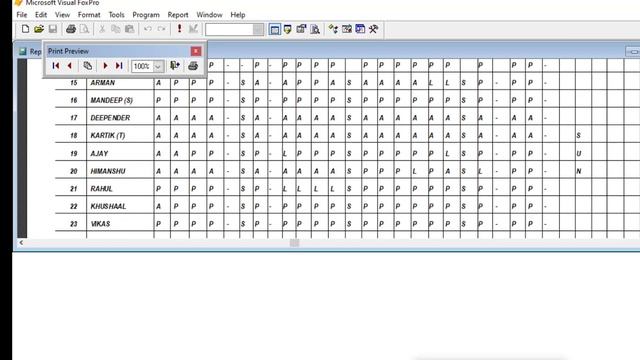Run with the red exclamation icon

click(x=179, y=29)
